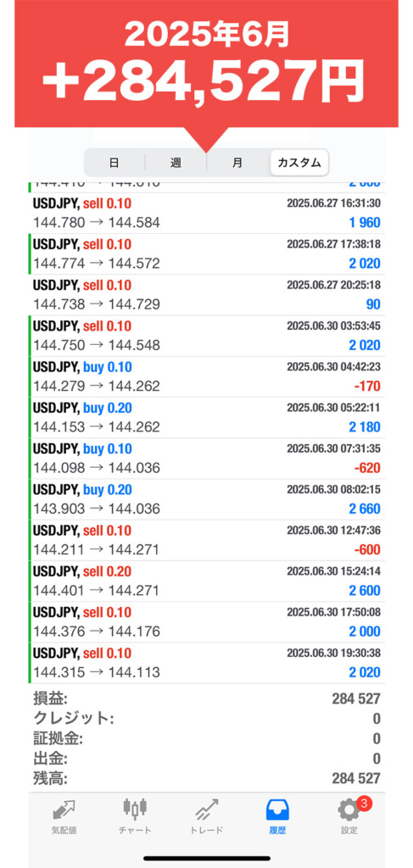Open the sell trade with loss -600
Viewport: 413px width, 868px height.
(x=206, y=541)
